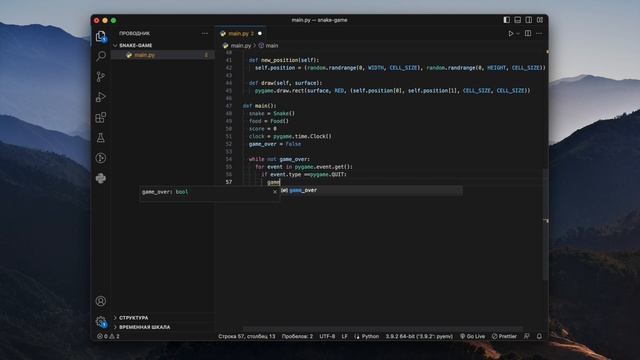Click the "def draw(self, surface):" line
The width and height of the screenshot is (640, 360).
[285, 83]
